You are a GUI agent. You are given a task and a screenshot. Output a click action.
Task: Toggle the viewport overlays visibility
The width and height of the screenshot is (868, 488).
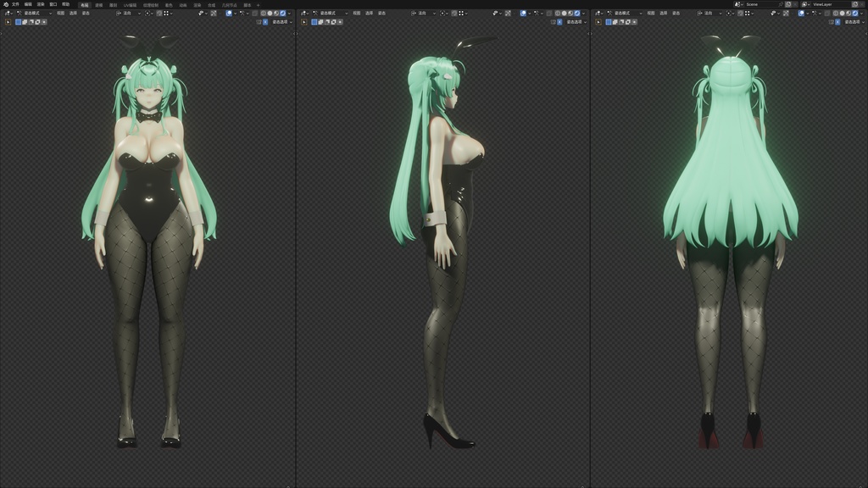tap(242, 14)
